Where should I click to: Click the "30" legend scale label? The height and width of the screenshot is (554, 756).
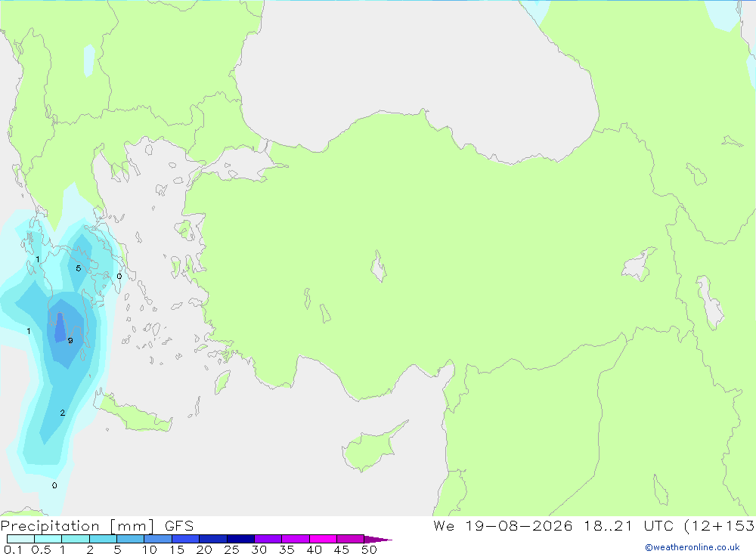(259, 549)
